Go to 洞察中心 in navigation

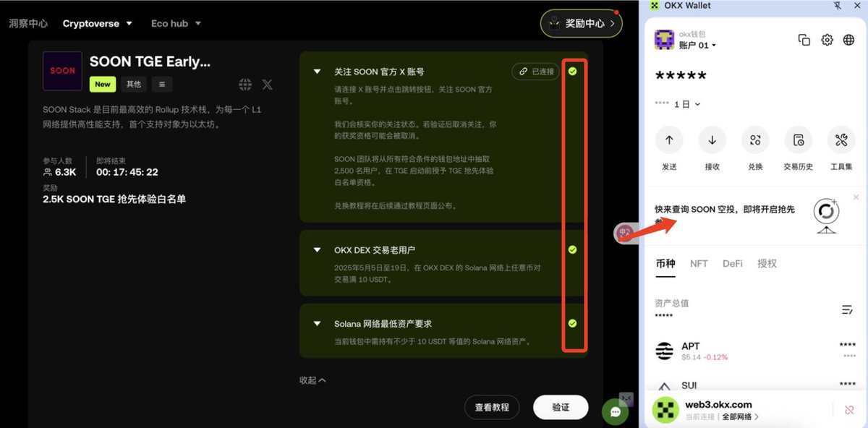[28, 23]
